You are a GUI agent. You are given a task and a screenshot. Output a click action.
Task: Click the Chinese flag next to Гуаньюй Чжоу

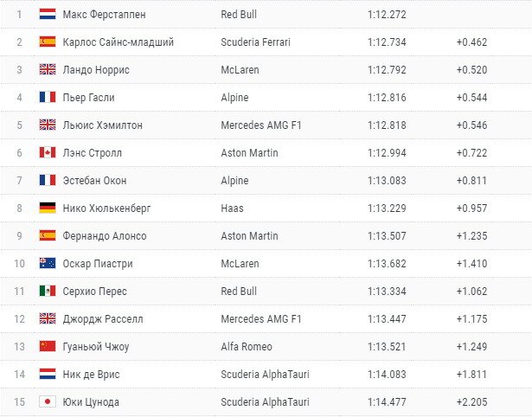point(48,346)
